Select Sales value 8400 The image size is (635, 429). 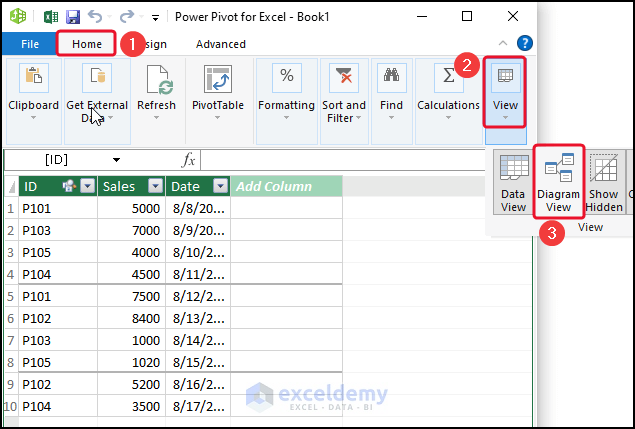coord(132,318)
